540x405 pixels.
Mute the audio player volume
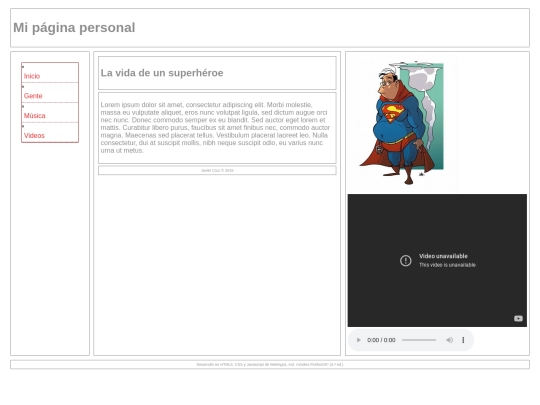click(x=449, y=340)
